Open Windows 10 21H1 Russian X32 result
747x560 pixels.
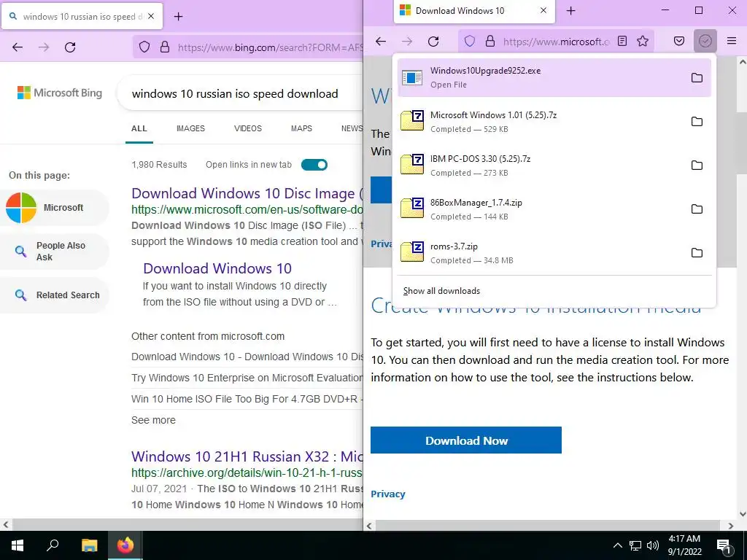pyautogui.click(x=247, y=456)
